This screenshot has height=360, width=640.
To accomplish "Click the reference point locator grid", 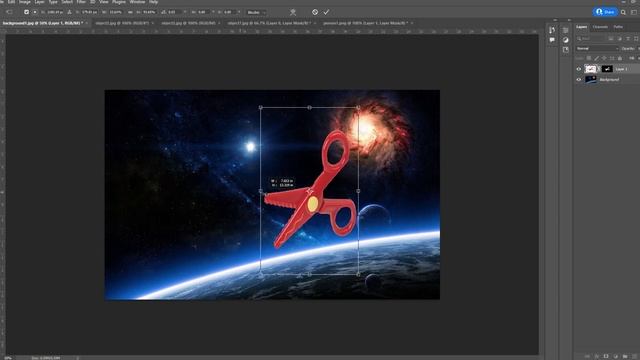I will click(x=35, y=12).
